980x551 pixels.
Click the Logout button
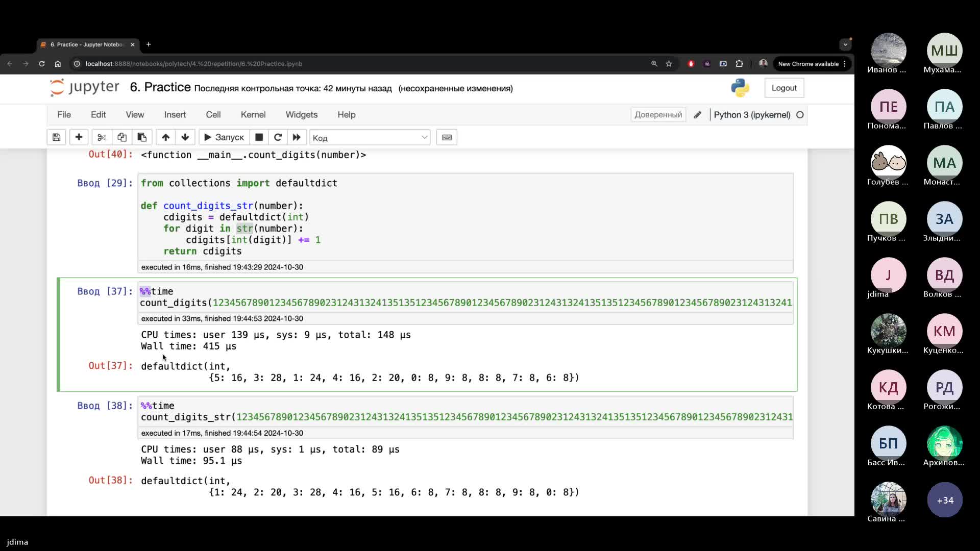click(784, 88)
